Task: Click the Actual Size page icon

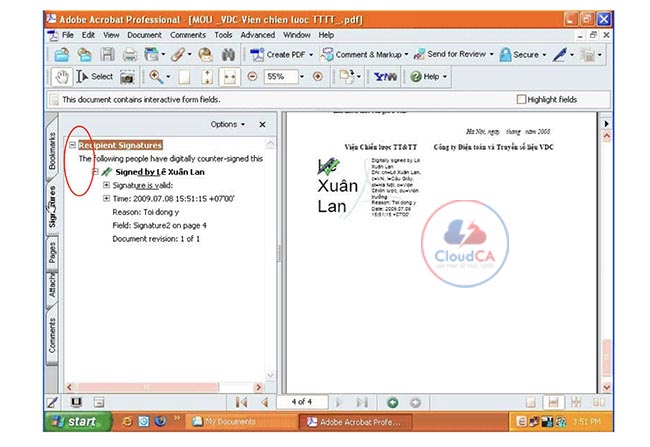Action: coord(184,77)
